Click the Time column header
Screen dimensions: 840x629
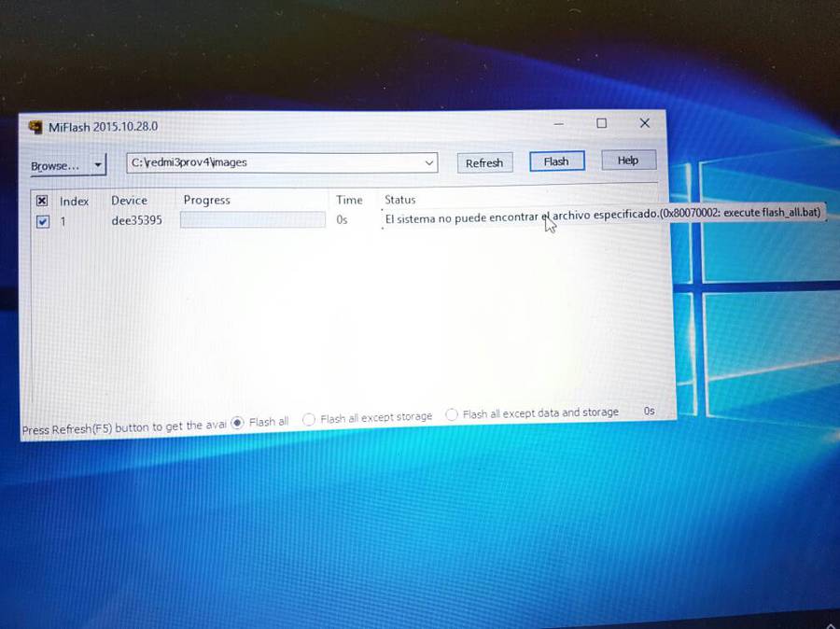pos(349,200)
